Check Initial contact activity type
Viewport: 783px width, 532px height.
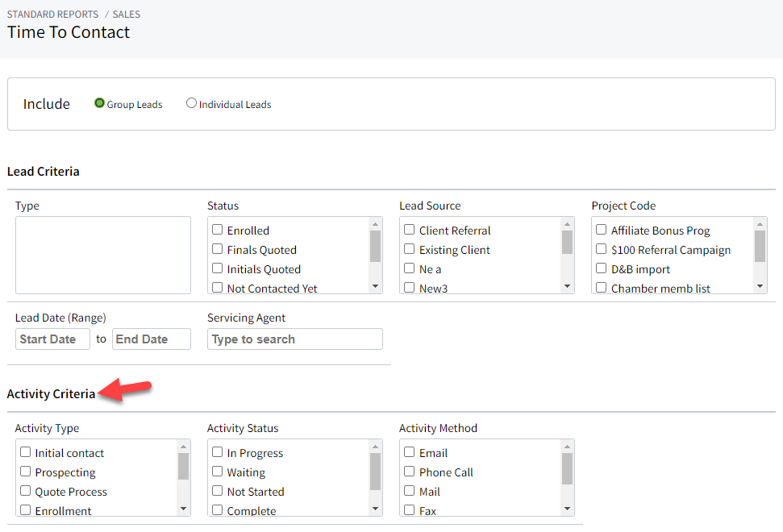click(25, 452)
